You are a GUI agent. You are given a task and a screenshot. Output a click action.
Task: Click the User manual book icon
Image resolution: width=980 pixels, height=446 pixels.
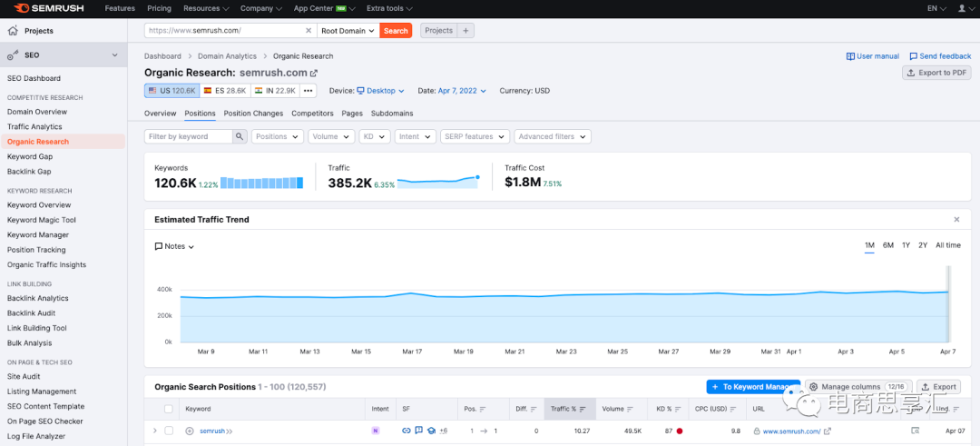tap(850, 56)
